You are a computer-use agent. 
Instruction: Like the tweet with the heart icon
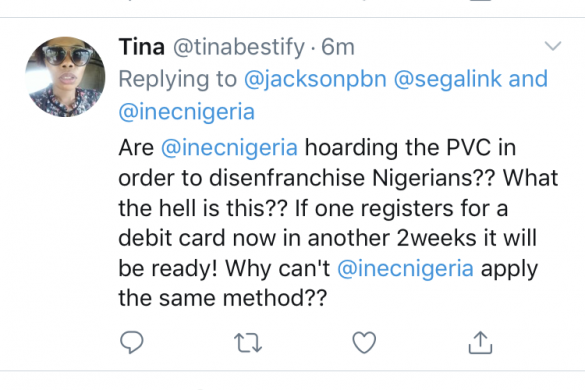[x=364, y=342]
